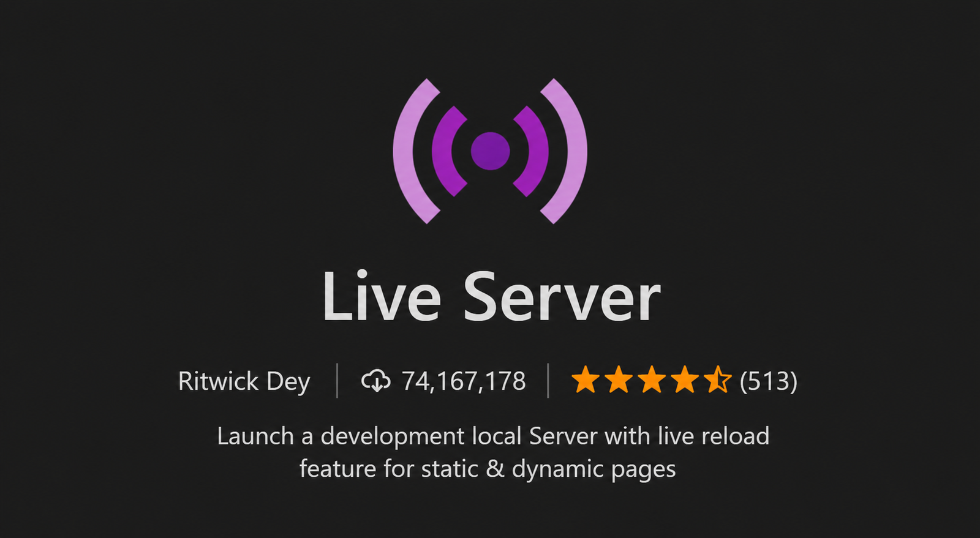980x538 pixels.
Task: Select the Live Server extension title
Action: (x=491, y=297)
